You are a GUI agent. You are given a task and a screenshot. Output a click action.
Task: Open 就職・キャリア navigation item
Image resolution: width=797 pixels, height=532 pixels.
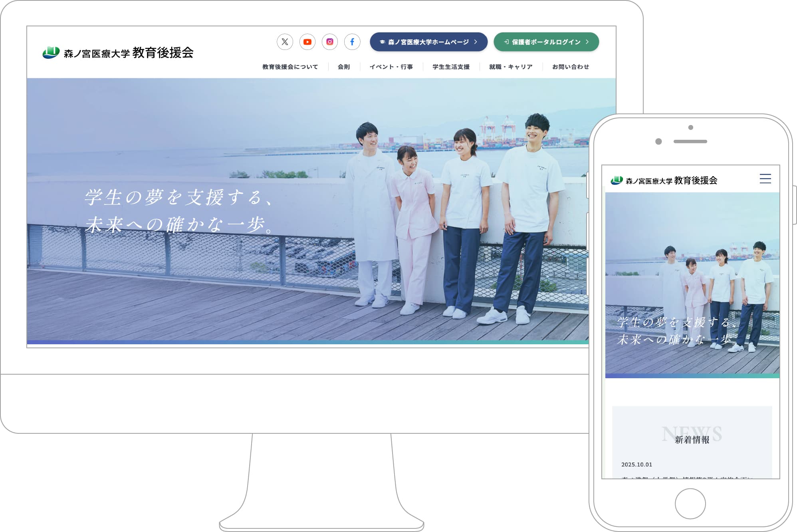(x=511, y=67)
